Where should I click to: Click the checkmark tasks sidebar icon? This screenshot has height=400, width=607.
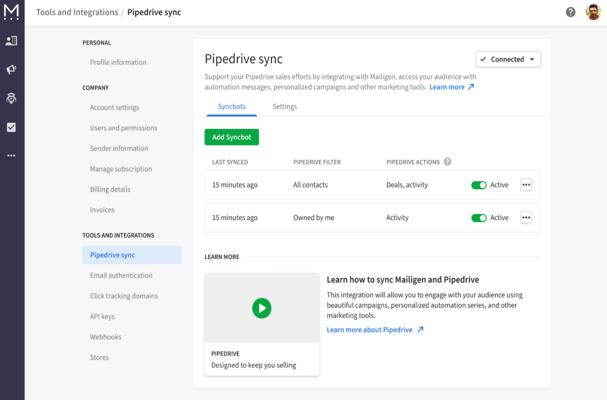(12, 127)
